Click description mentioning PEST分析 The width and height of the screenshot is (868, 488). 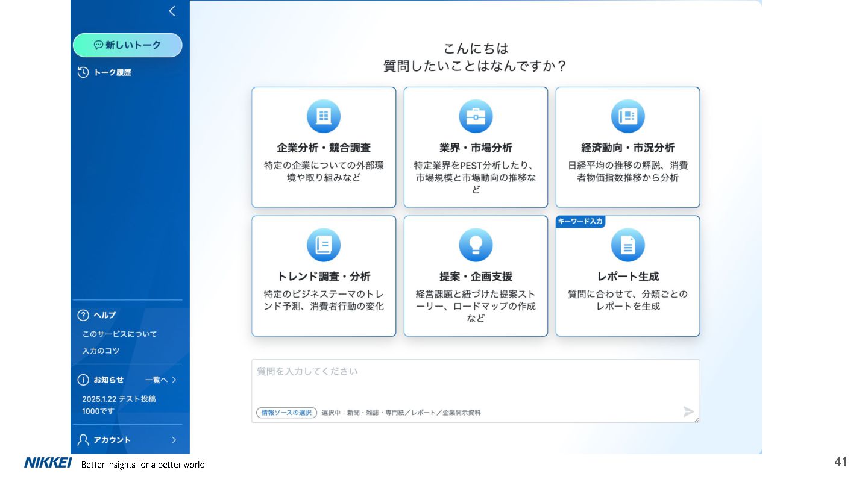476,178
